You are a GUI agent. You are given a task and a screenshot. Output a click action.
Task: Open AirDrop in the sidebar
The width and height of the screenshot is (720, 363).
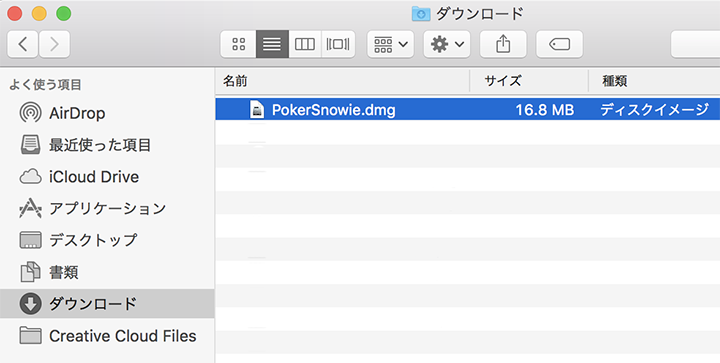tap(107, 113)
